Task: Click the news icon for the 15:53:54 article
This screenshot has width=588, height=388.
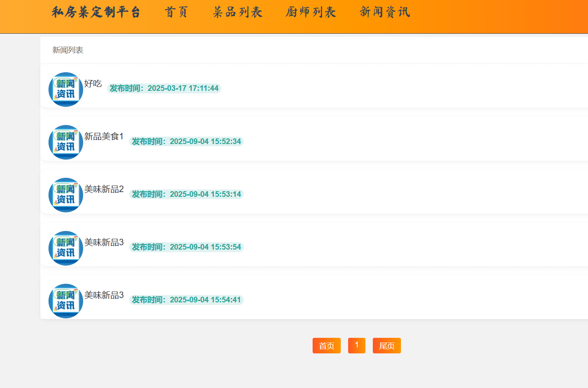Action: pyautogui.click(x=66, y=248)
